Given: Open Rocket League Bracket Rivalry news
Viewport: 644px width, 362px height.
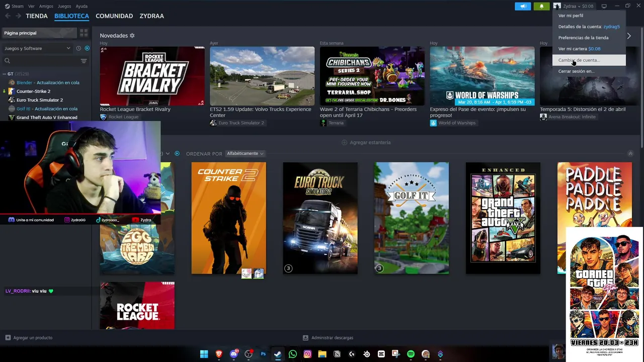Looking at the screenshot, I should pos(152,76).
